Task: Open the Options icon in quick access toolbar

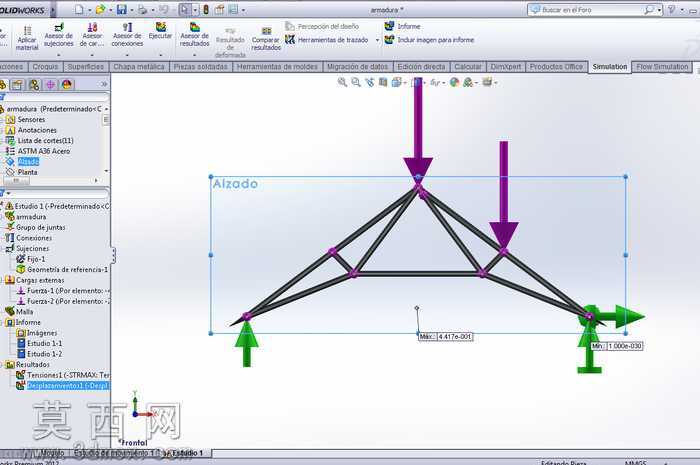Action: (x=233, y=9)
